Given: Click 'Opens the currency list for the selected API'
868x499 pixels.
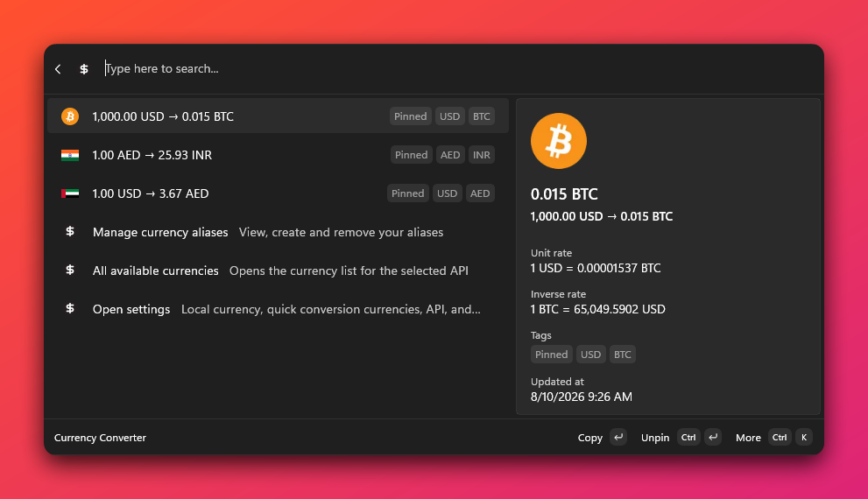Looking at the screenshot, I should pyautogui.click(x=349, y=271).
